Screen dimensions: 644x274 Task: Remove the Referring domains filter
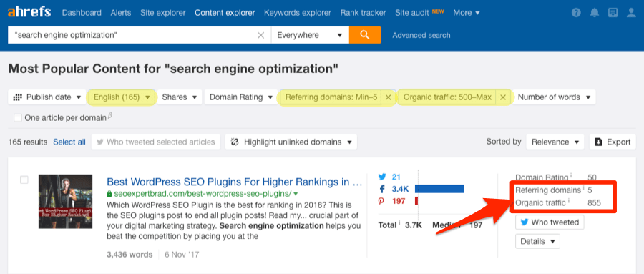pyautogui.click(x=388, y=97)
